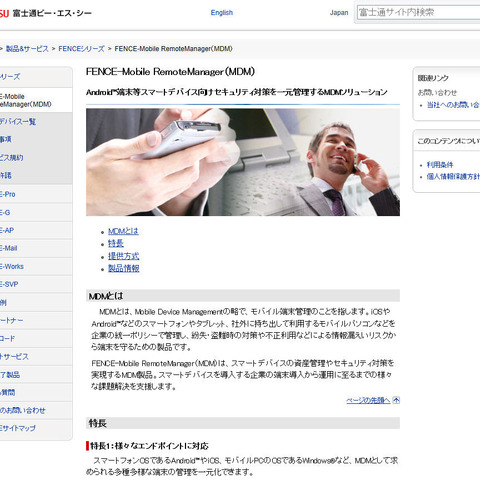This screenshot has height=480, width=480.
Task: Open the English version link
Action: point(222,13)
